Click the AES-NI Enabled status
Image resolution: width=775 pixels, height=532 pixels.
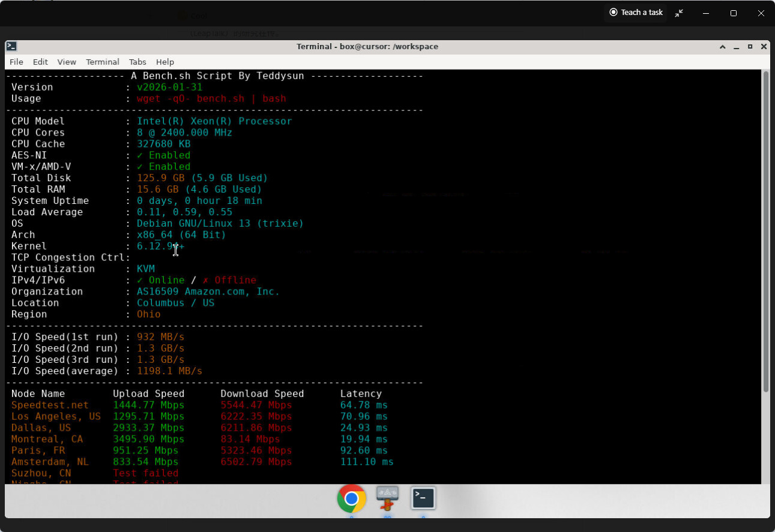click(163, 155)
